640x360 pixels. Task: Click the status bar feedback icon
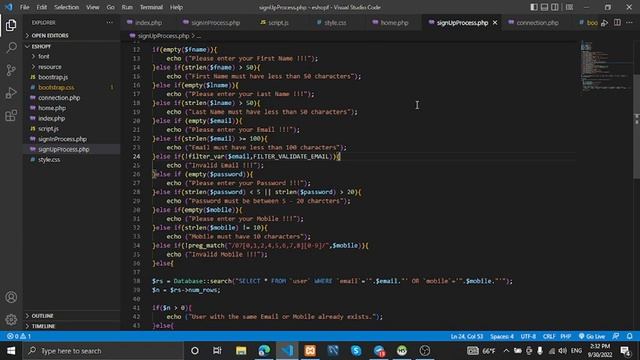point(616,336)
